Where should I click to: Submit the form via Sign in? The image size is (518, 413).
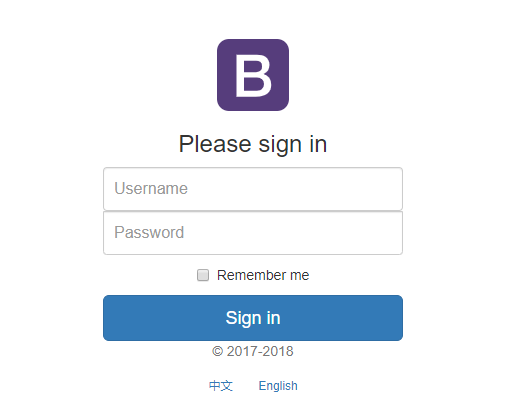253,318
